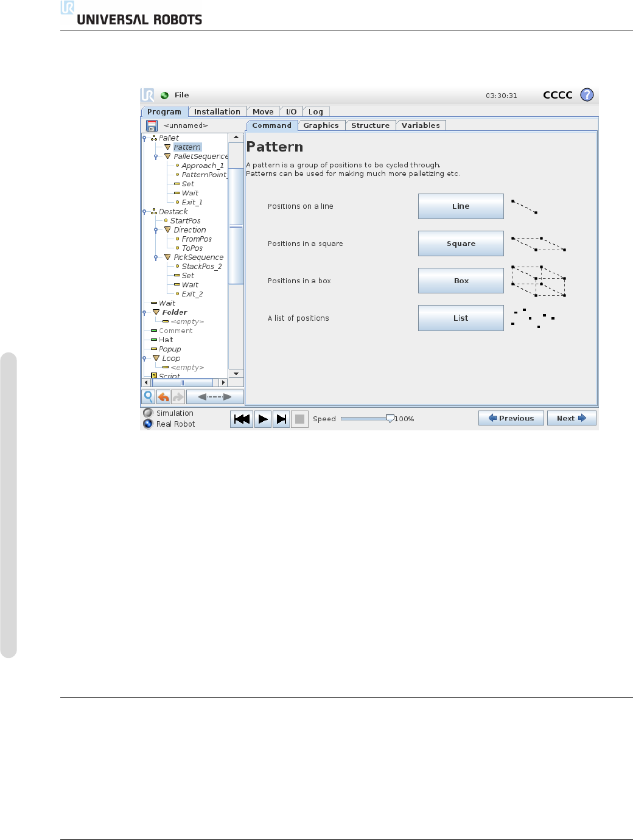Select the StackPos_2 tree item

click(x=201, y=267)
